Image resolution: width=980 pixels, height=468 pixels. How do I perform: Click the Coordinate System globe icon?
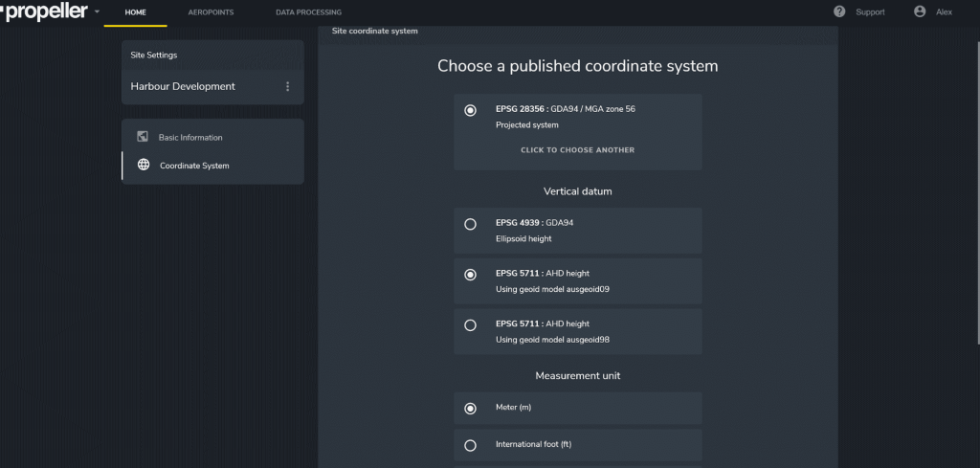pos(144,166)
